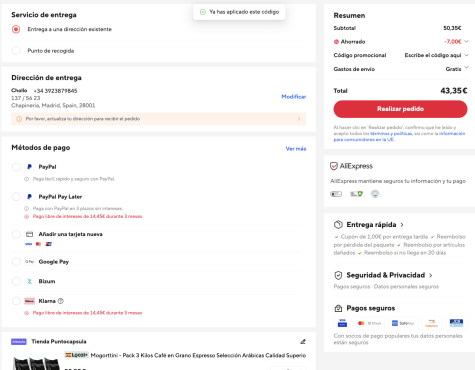Image resolution: width=475 pixels, height=370 pixels.
Task: Open the Klarna help question mark
Action: click(61, 301)
